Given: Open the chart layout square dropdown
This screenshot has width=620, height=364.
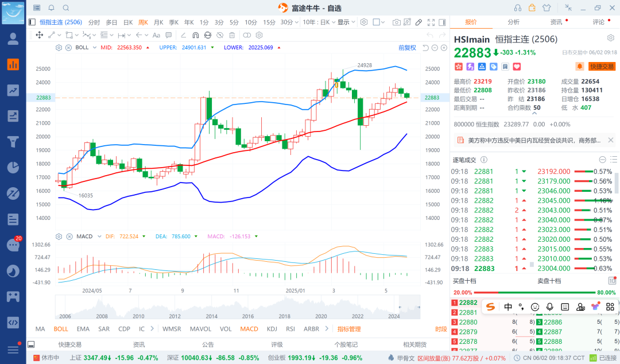Looking at the screenshot, I should [x=379, y=22].
